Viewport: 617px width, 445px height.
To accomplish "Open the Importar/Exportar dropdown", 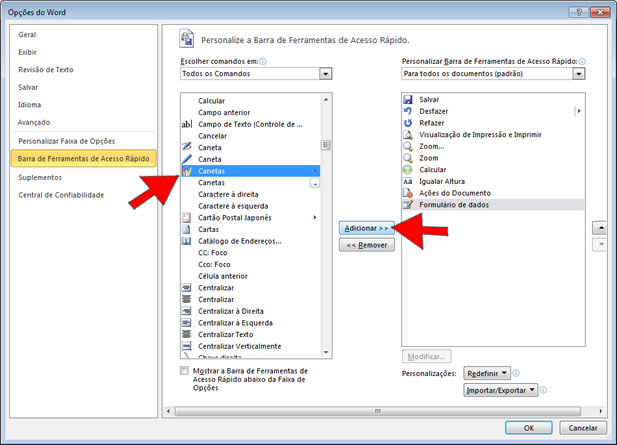I will click(x=501, y=390).
